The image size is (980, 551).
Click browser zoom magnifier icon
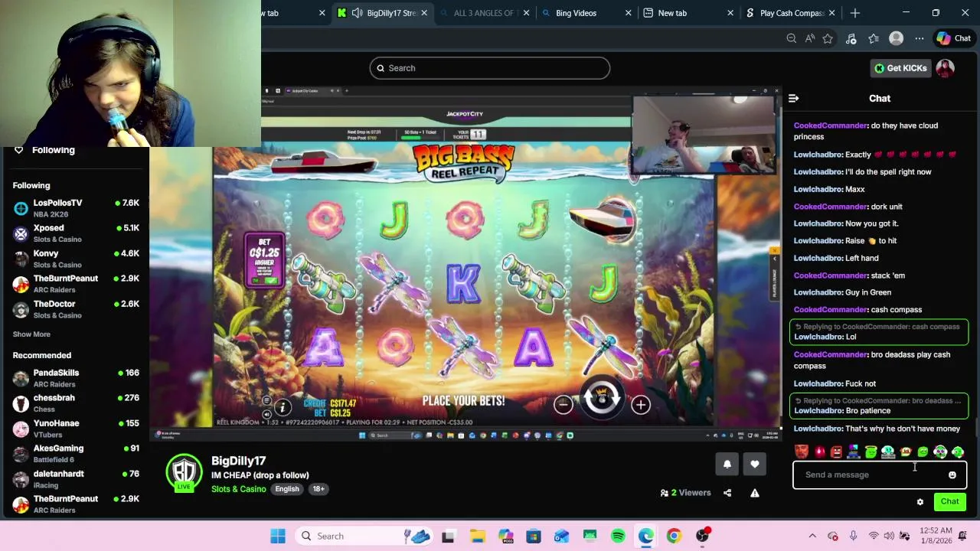(792, 38)
